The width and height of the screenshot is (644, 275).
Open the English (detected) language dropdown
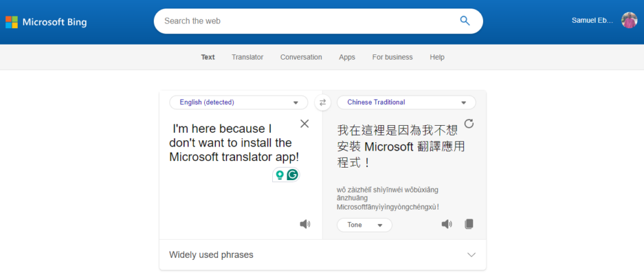click(x=238, y=102)
